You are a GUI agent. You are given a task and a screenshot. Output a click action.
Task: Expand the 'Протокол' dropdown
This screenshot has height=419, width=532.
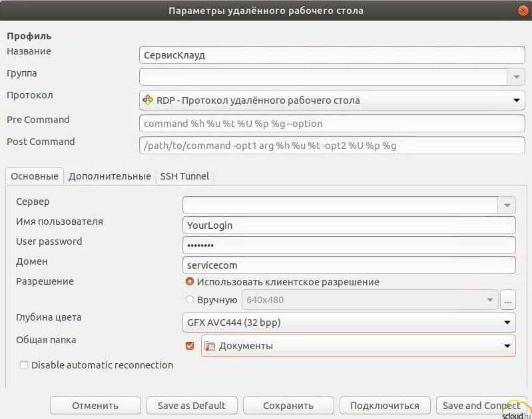pyautogui.click(x=516, y=100)
